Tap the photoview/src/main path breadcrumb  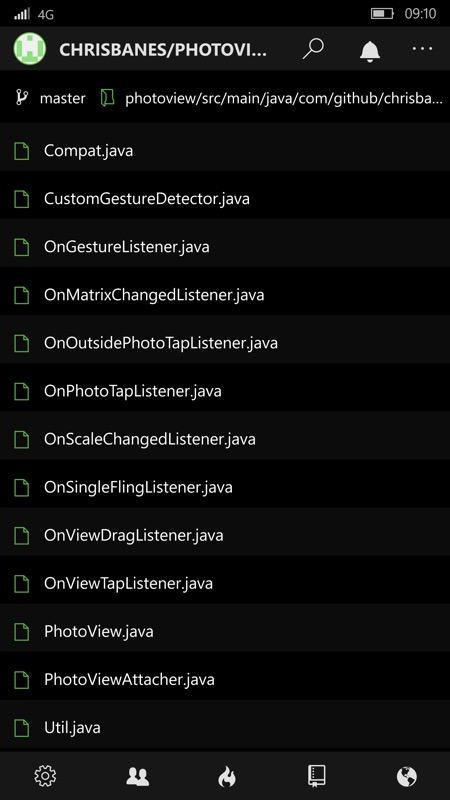click(273, 98)
